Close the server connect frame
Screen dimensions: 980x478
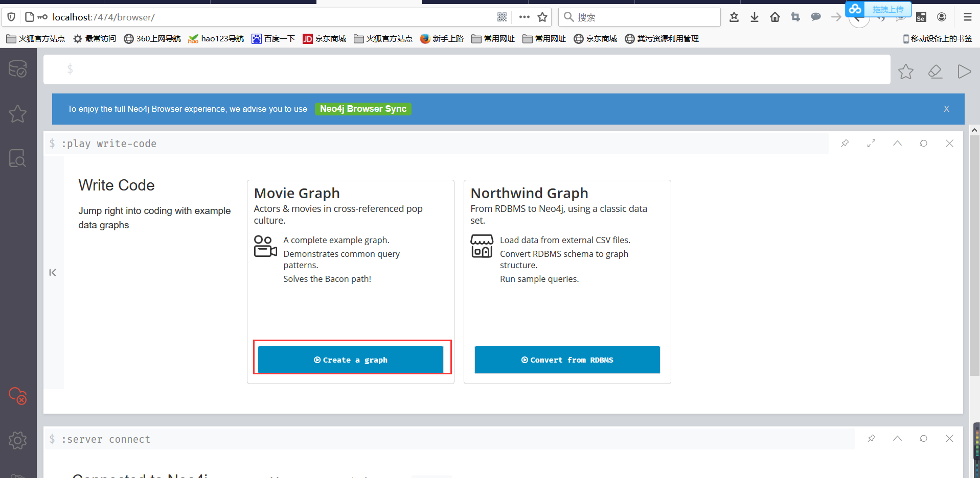tap(949, 439)
